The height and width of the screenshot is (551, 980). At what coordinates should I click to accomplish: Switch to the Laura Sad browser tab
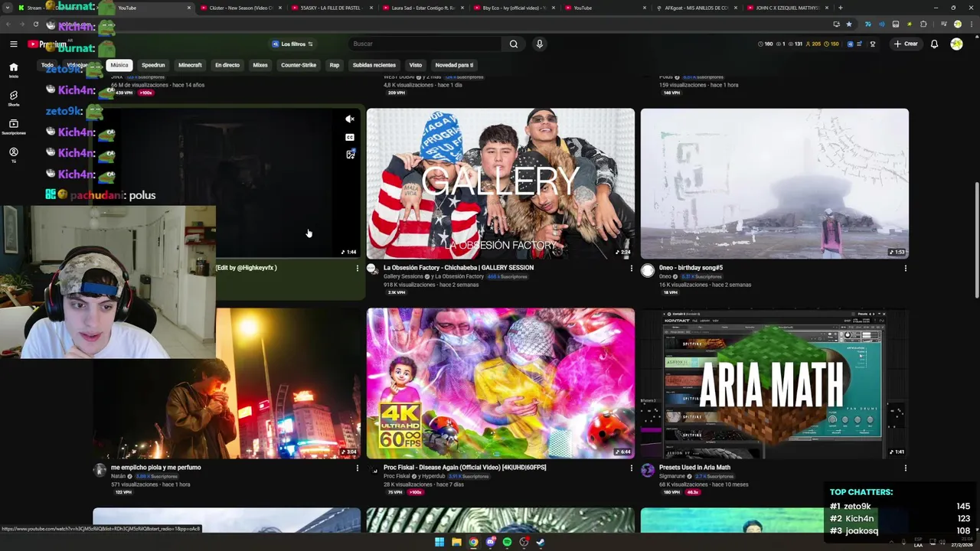[x=422, y=8]
